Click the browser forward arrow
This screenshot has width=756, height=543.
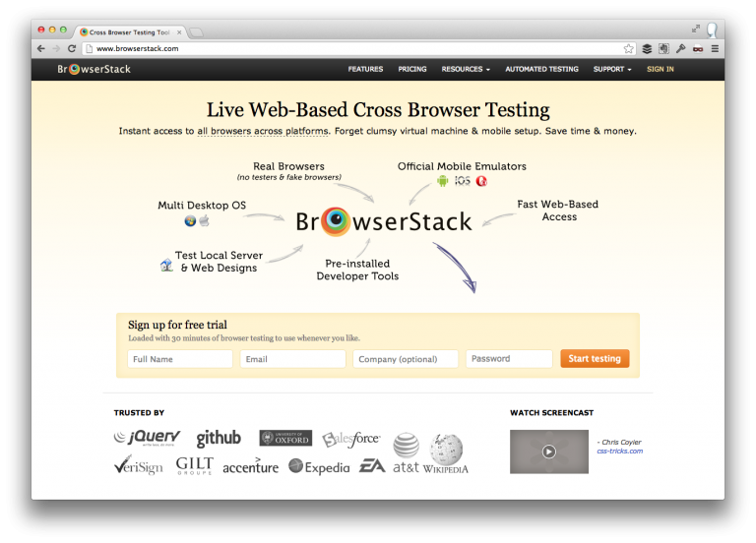coord(56,48)
